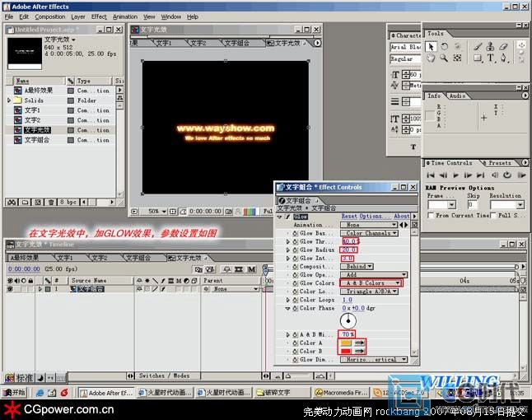
Task: Open Glow Dimensions Horizontal Vertical dropdown
Action: (x=374, y=360)
